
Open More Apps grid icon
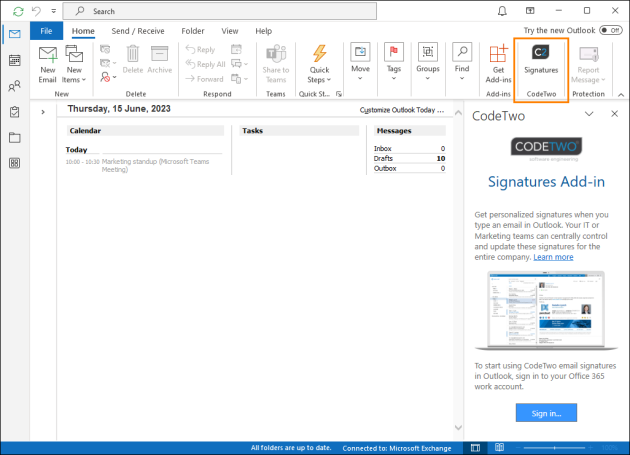tap(15, 163)
